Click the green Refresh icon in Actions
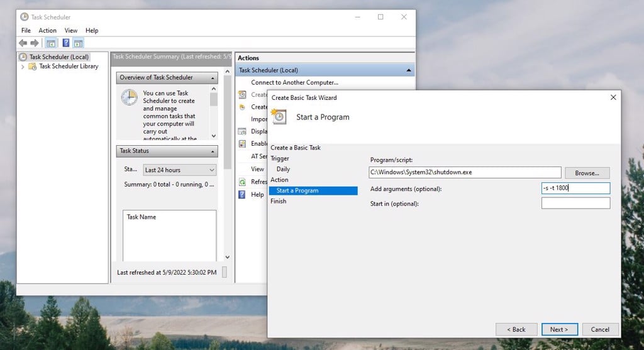Image resolution: width=644 pixels, height=350 pixels. click(242, 182)
